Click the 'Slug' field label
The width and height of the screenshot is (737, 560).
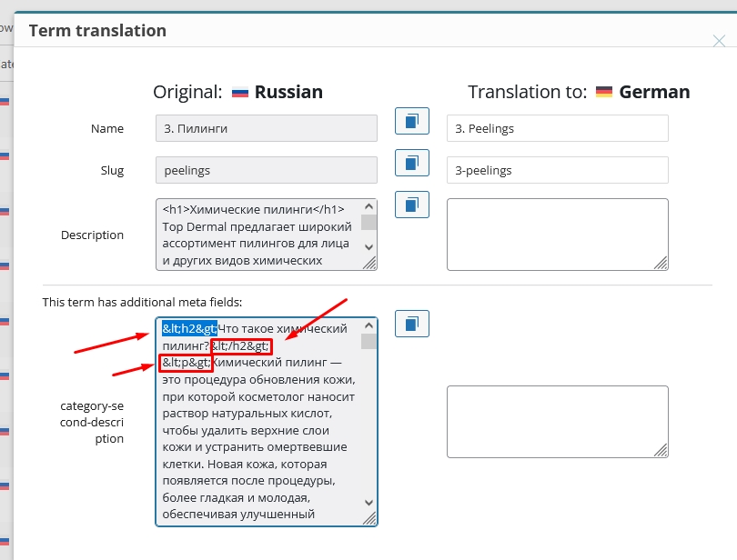pos(112,170)
